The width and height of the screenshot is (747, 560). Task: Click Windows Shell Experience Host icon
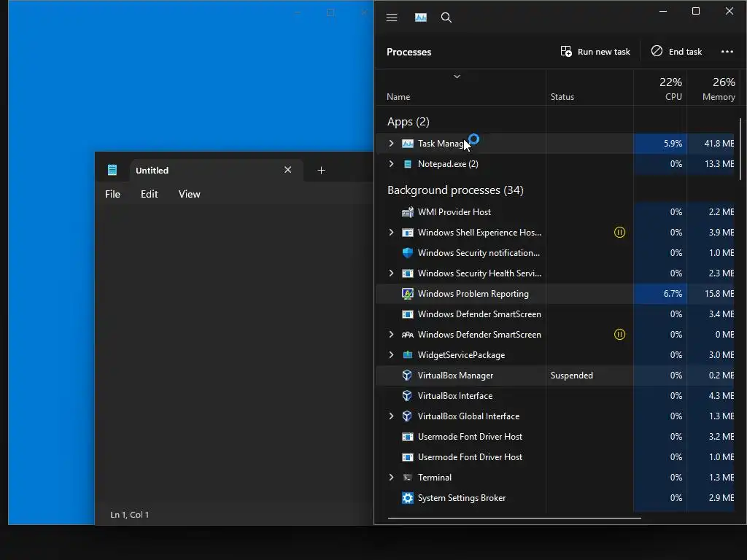[407, 233]
